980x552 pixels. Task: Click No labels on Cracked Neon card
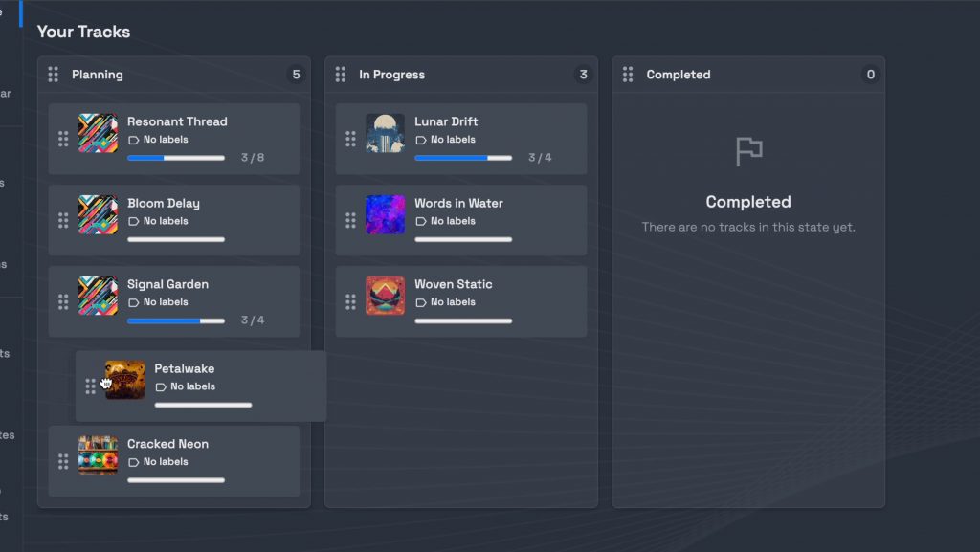click(x=166, y=462)
